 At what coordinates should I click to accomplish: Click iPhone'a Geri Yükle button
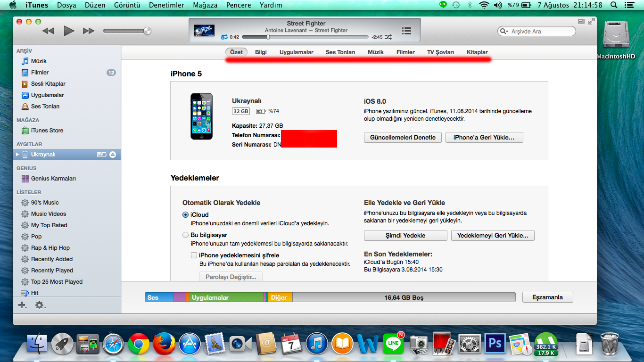[x=484, y=138]
